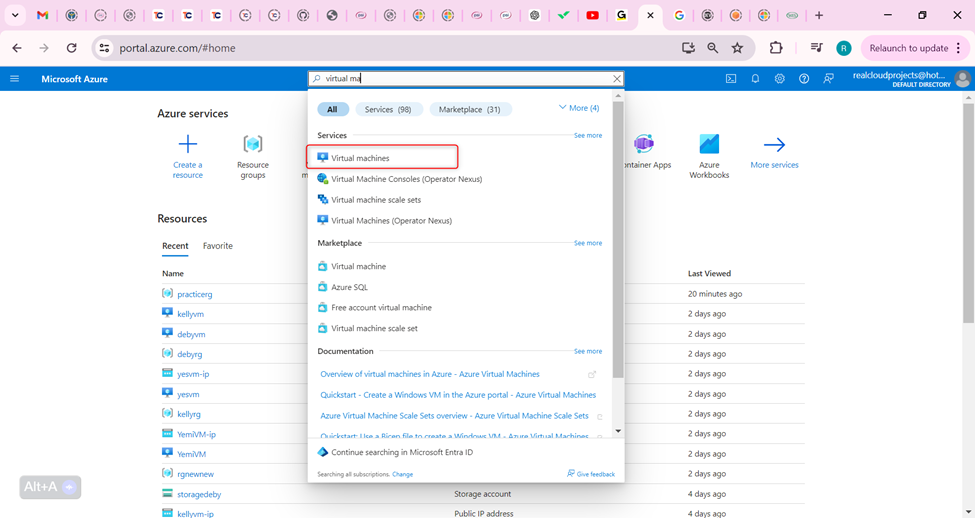Open yesvm resource
Image resolution: width=975 pixels, height=518 pixels.
pos(188,394)
